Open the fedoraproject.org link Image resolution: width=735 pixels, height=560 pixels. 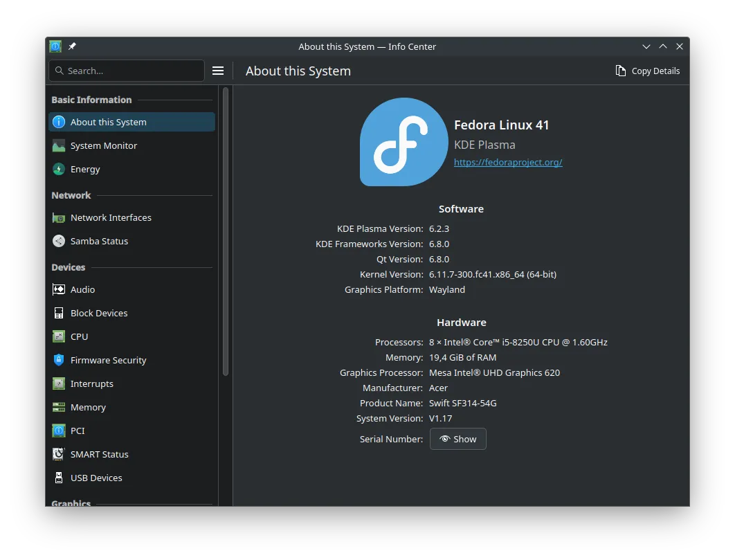(x=508, y=162)
